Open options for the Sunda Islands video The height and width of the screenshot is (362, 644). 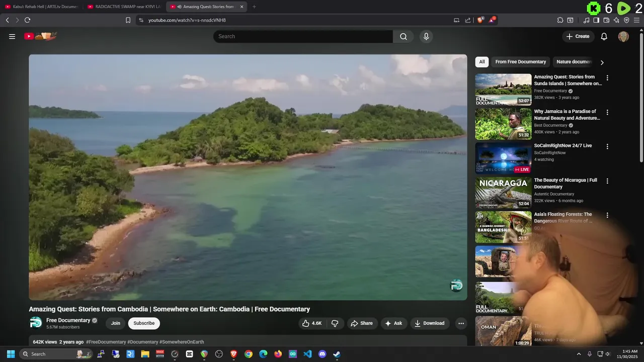click(607, 78)
